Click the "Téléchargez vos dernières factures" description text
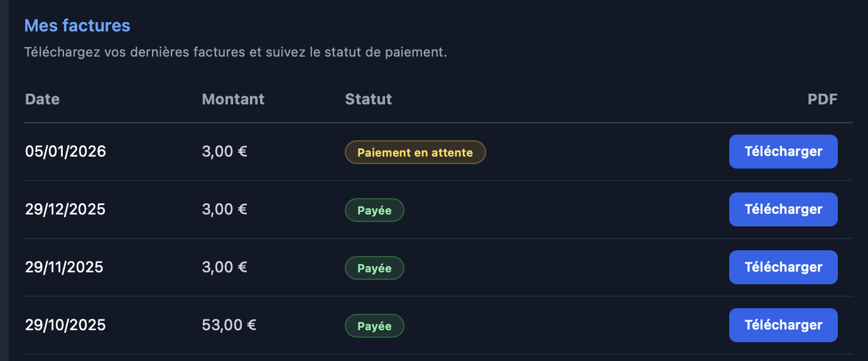This screenshot has height=361, width=868. click(235, 52)
